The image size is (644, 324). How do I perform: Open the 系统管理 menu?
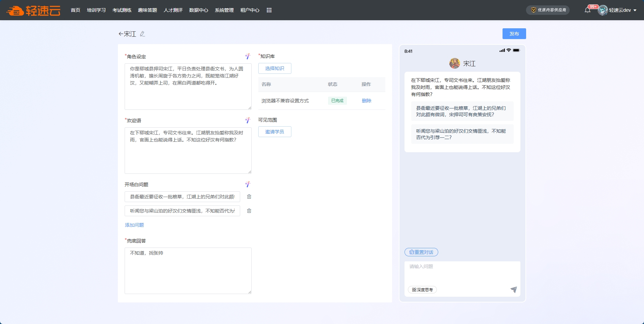[x=224, y=10]
